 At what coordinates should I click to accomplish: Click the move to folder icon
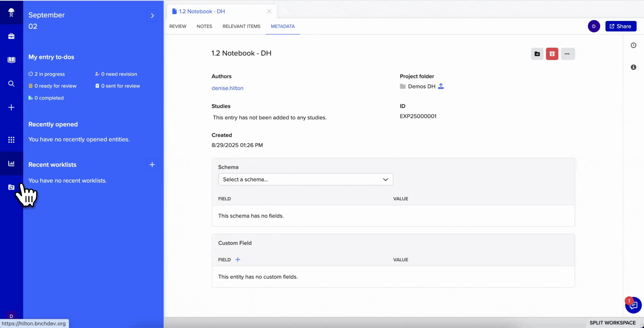click(x=537, y=54)
